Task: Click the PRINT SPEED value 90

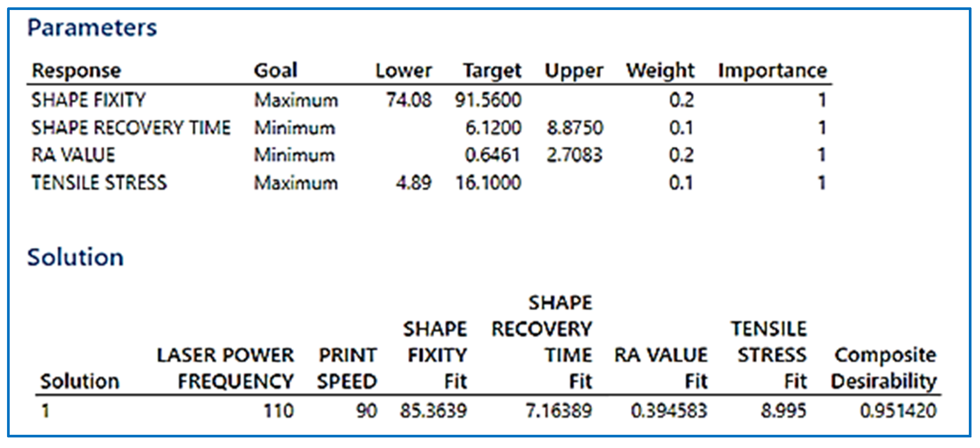Action: (x=366, y=411)
